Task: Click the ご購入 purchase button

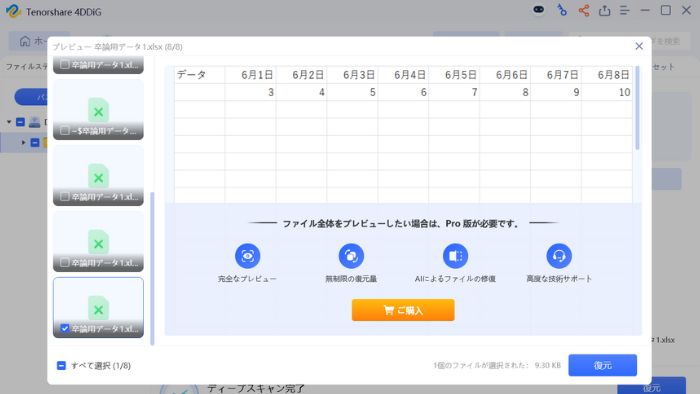Action: [x=403, y=310]
